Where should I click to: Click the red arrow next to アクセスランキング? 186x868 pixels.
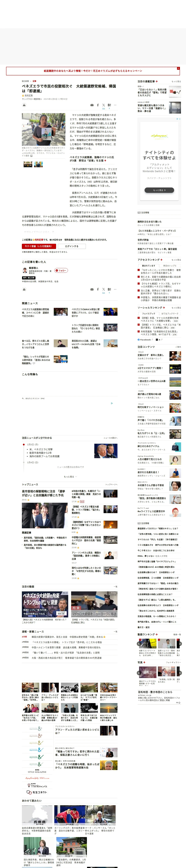161,260
